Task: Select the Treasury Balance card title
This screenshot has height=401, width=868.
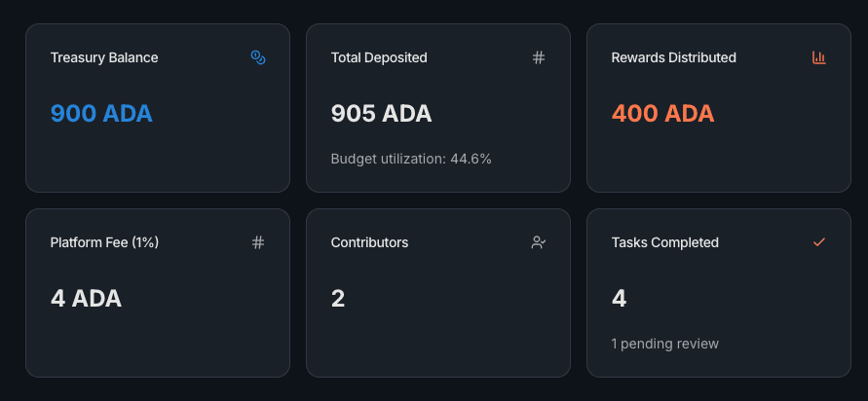Action: pyautogui.click(x=104, y=57)
